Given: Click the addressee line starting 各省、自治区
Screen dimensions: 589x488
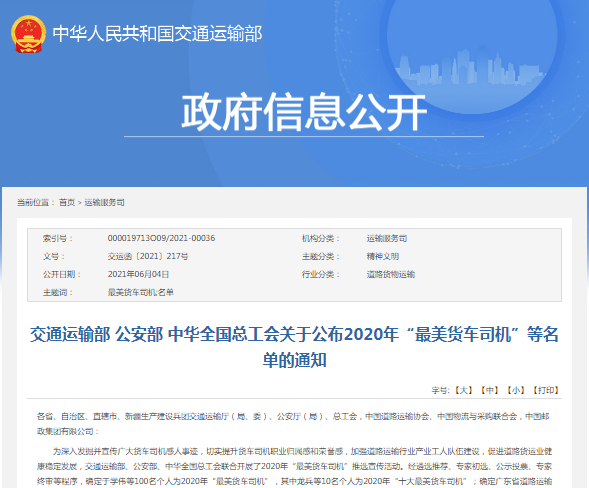Looking at the screenshot, I should [293, 424].
